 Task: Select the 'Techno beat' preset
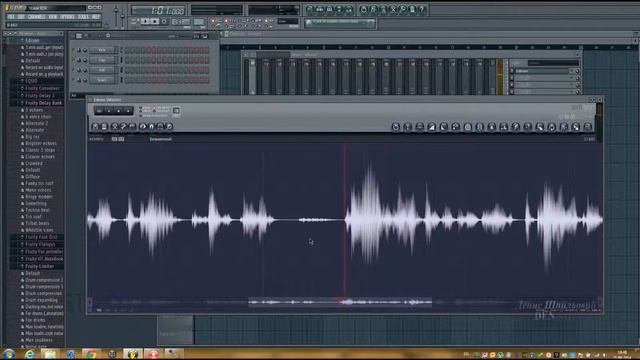tap(37, 210)
